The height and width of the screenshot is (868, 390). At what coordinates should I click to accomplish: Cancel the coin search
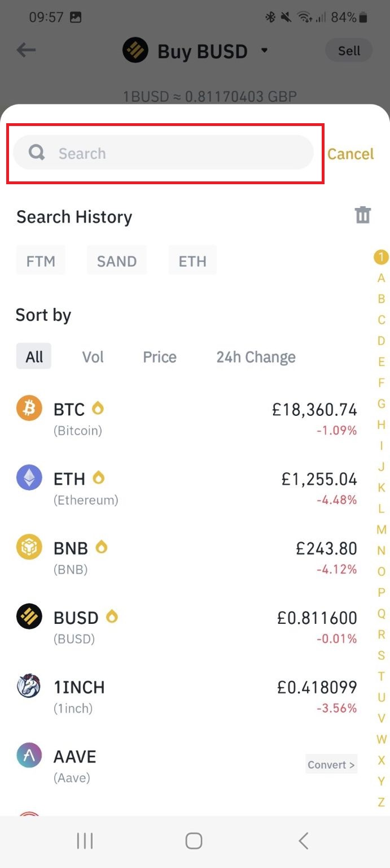pos(350,154)
